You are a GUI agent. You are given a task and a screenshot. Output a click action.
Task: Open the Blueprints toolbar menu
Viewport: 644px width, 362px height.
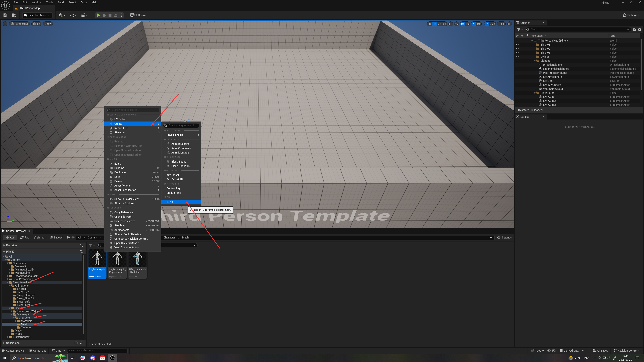pos(73,15)
